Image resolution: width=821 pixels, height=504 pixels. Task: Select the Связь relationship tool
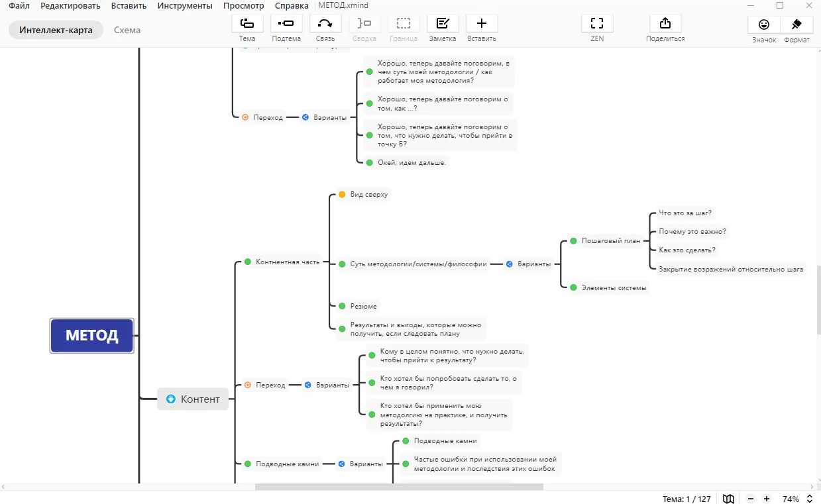(x=325, y=24)
